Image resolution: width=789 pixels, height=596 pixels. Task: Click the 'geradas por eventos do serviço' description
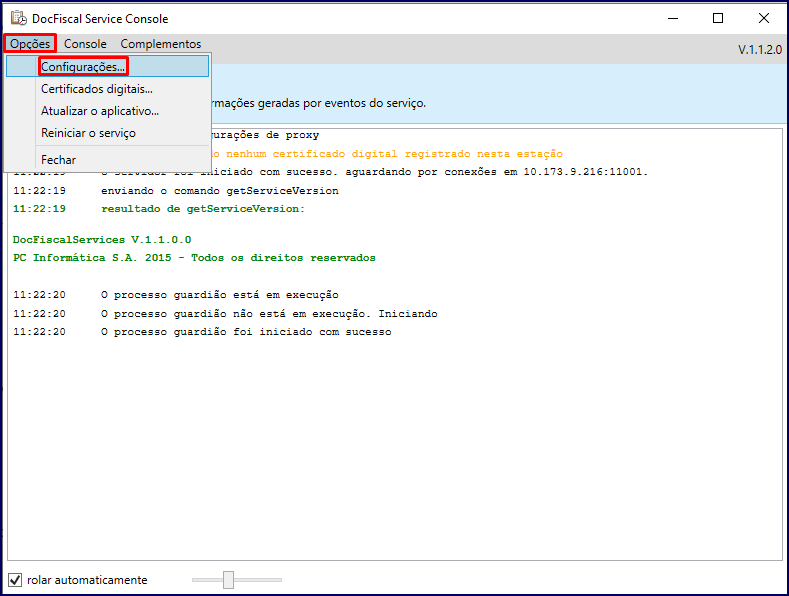pyautogui.click(x=342, y=103)
